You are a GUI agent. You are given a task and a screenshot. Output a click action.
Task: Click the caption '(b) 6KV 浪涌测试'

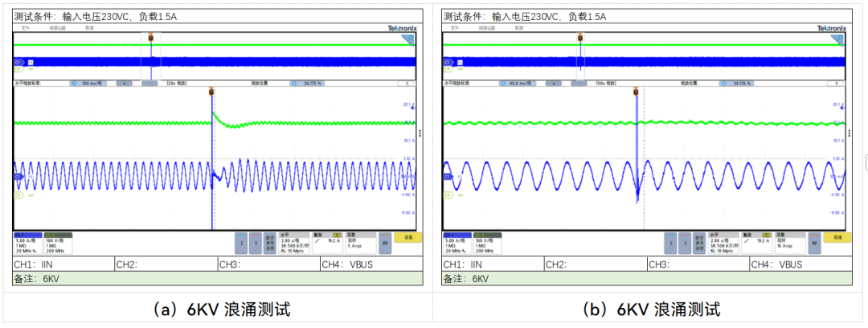(x=650, y=310)
